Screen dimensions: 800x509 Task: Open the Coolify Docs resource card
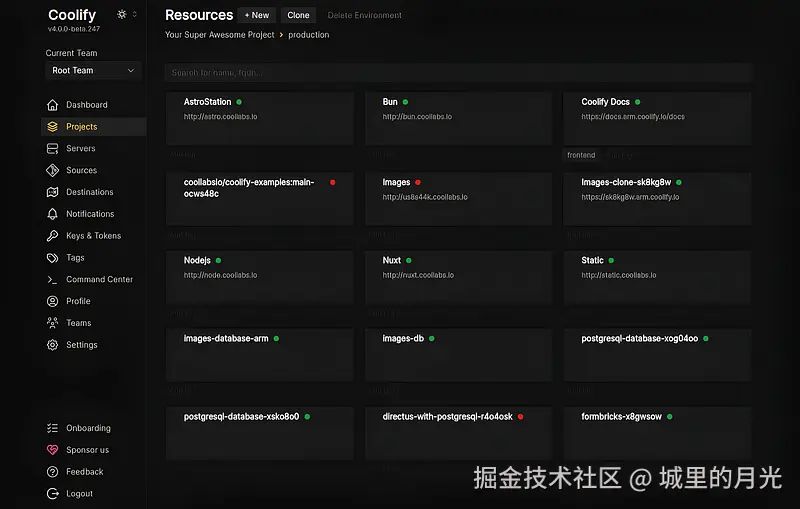pos(657,118)
